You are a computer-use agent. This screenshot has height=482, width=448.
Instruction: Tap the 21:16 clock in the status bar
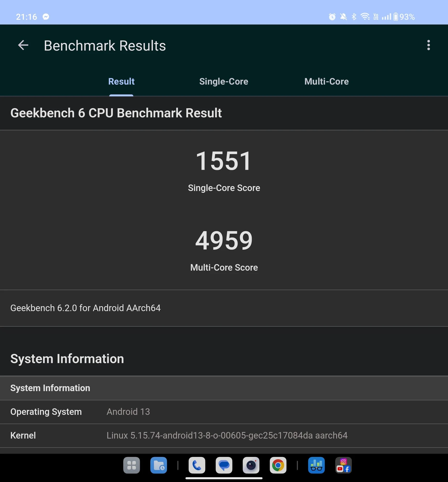(27, 17)
